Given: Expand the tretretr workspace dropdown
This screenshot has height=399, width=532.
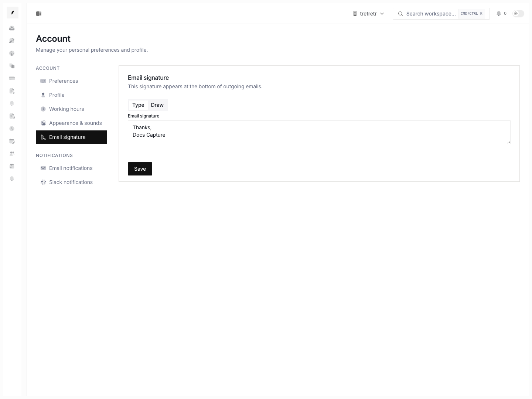Looking at the screenshot, I should pyautogui.click(x=368, y=14).
